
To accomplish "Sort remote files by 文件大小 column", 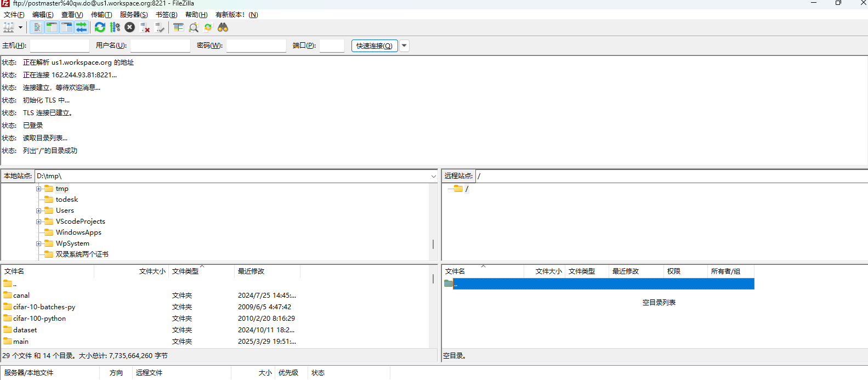I will click(x=544, y=271).
